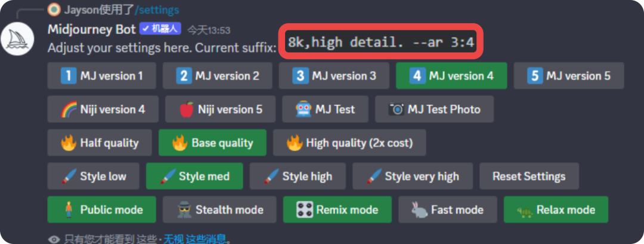Toggle Remix mode
Screen dimensions: 644x244
coord(337,209)
